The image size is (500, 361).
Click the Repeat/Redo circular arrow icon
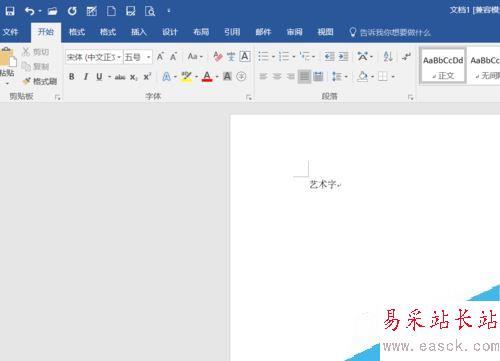click(72, 11)
